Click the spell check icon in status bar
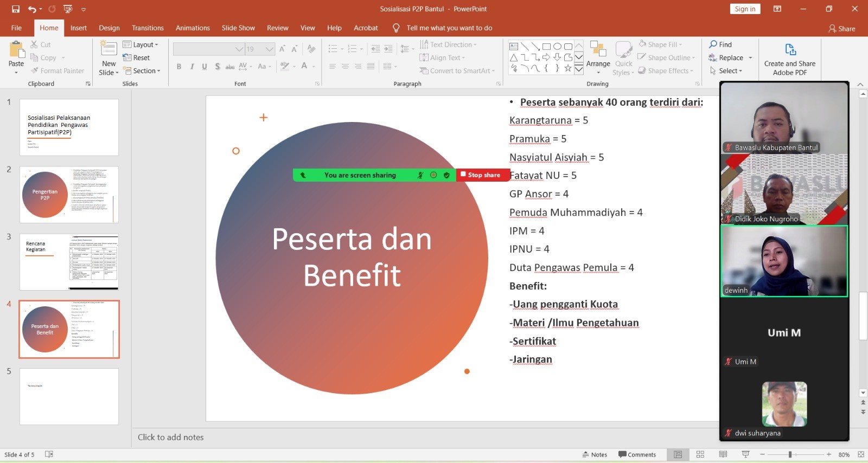868x463 pixels. (49, 454)
